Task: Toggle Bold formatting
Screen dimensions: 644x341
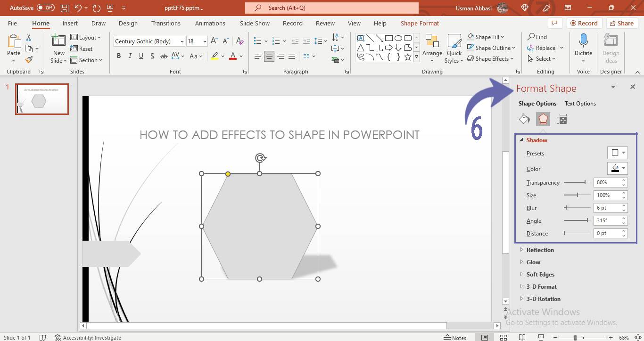Action: click(119, 56)
